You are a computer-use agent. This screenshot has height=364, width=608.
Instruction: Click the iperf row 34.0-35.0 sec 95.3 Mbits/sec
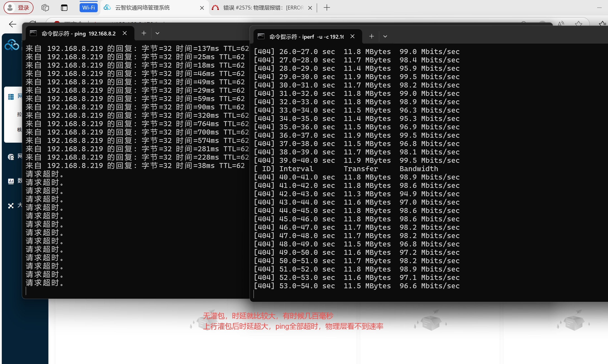point(357,119)
